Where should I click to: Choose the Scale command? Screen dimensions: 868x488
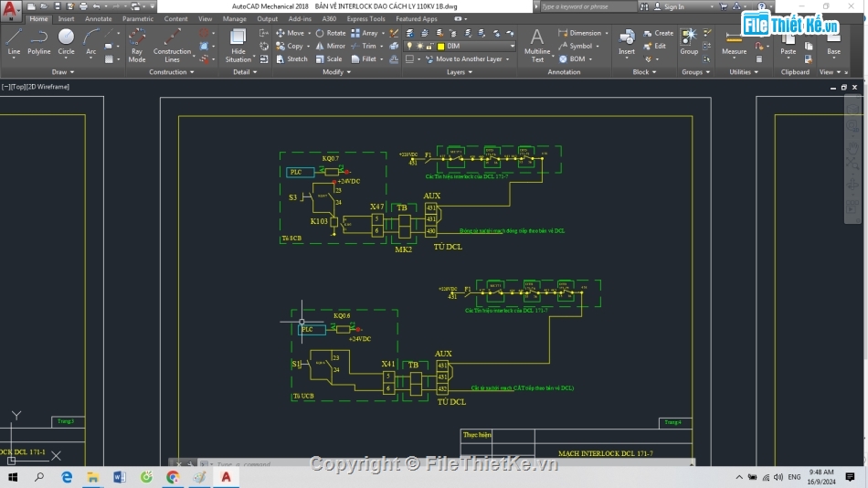tap(329, 58)
